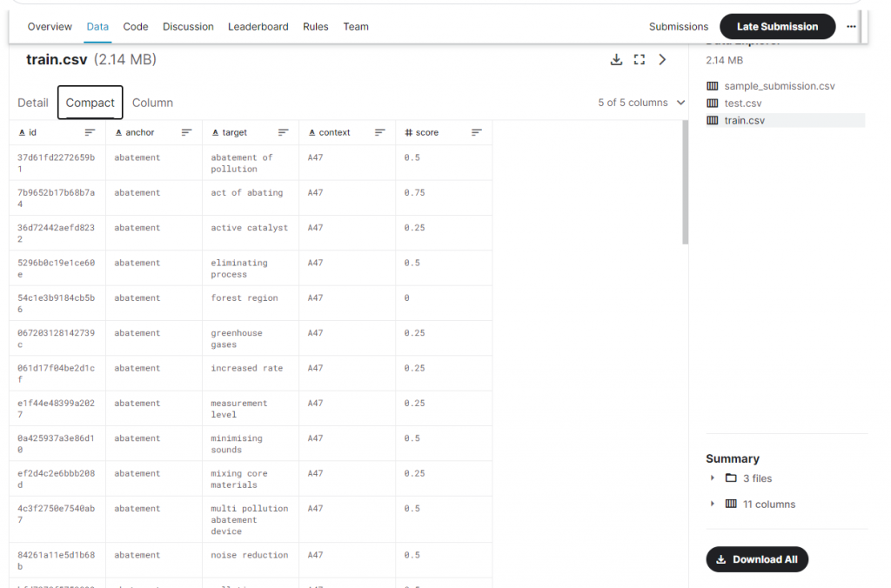
Task: Open sample_submission.csv in the explorer
Action: click(x=779, y=86)
